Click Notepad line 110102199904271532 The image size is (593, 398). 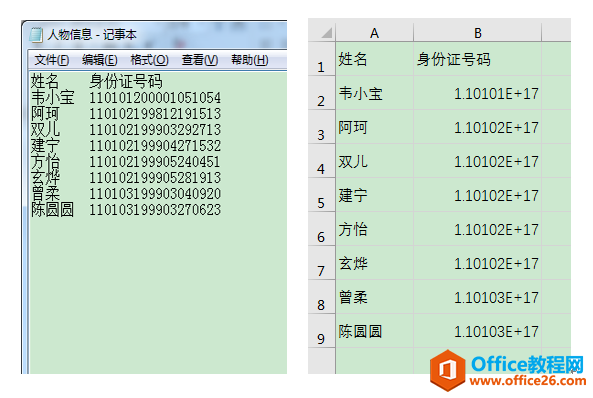click(x=155, y=146)
